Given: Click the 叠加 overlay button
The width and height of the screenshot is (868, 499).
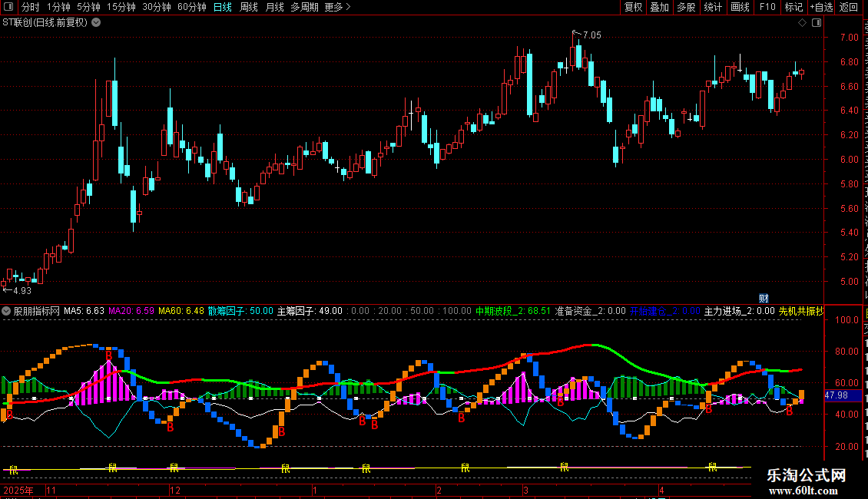Looking at the screenshot, I should pyautogui.click(x=660, y=7).
